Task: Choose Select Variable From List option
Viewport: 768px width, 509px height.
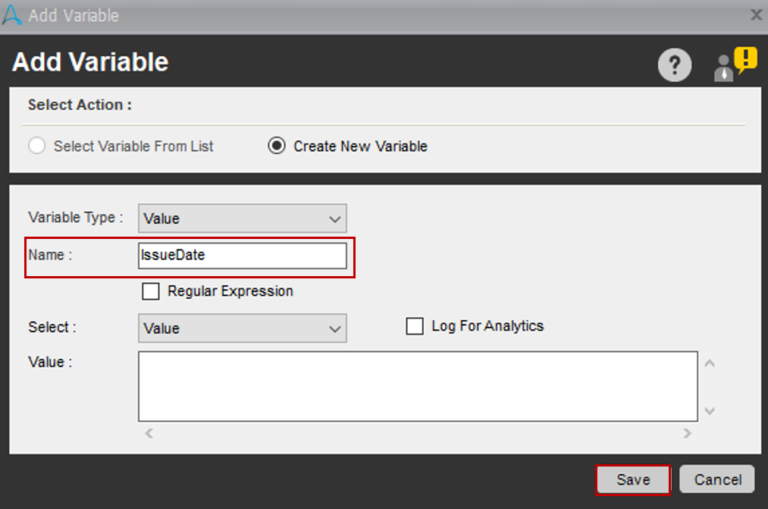Action: [37, 146]
